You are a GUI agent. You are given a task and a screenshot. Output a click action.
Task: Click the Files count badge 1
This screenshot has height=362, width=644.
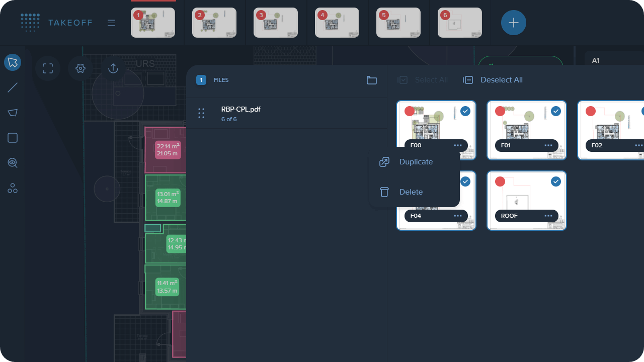201,80
